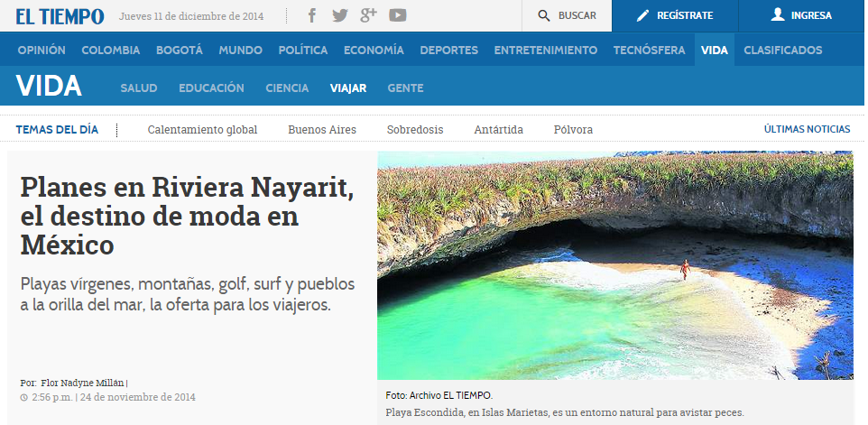Image resolution: width=868 pixels, height=425 pixels.
Task: Click the large VIDA section heading
Action: pyautogui.click(x=49, y=86)
